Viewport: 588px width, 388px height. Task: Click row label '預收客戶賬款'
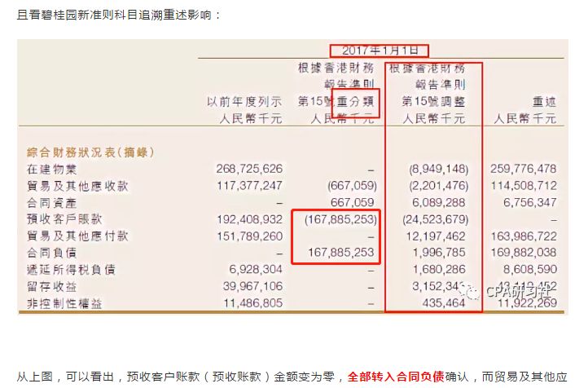(x=64, y=219)
